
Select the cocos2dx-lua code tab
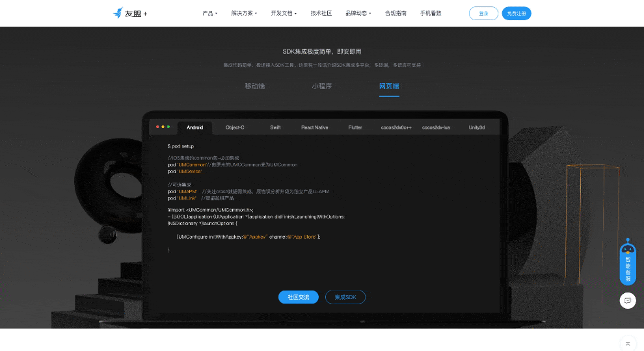point(436,127)
